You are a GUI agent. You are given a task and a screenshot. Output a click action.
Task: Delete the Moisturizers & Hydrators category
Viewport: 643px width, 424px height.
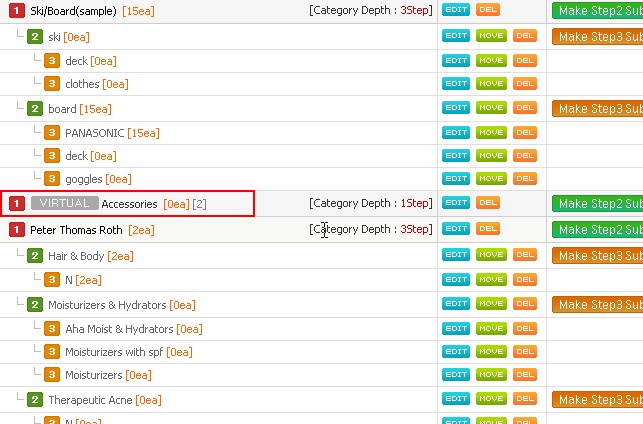525,303
